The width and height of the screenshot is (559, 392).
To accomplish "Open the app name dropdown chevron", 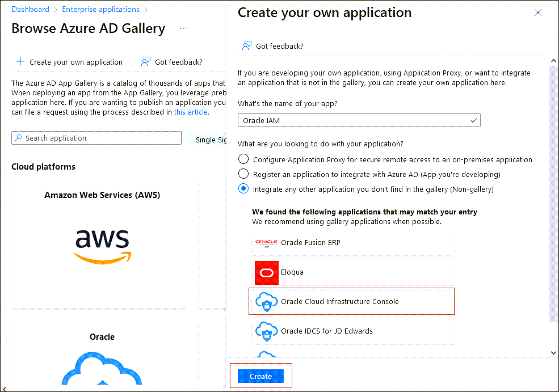I will click(473, 120).
